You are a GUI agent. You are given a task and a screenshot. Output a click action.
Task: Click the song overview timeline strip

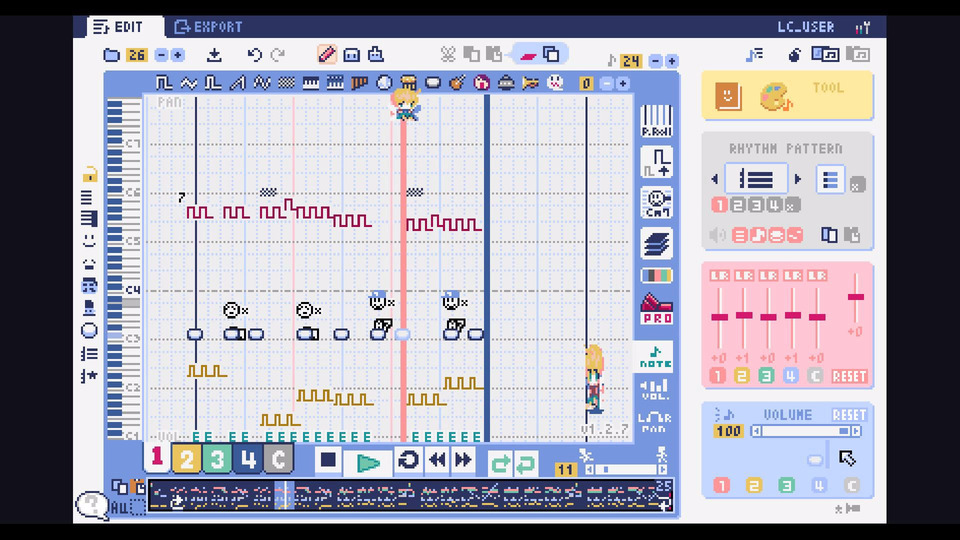(411, 496)
